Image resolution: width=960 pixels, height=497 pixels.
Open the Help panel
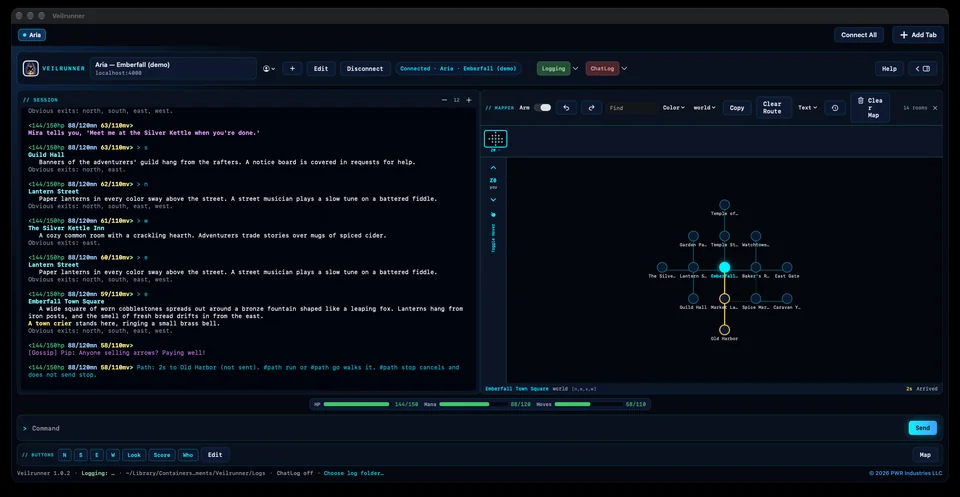889,69
